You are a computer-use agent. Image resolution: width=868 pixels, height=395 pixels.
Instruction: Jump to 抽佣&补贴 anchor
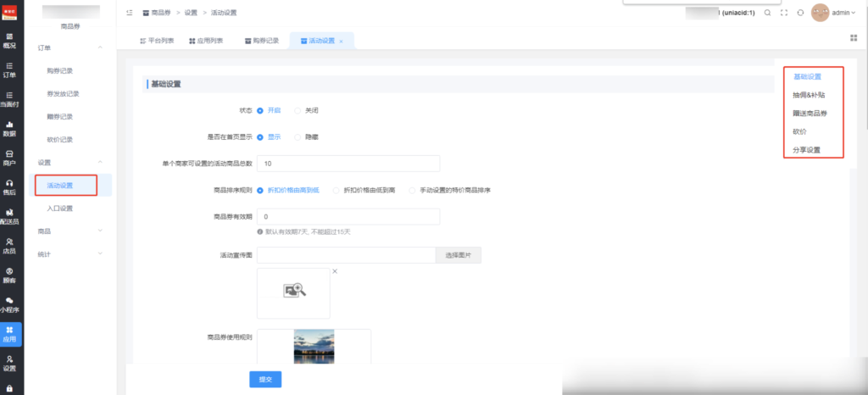pyautogui.click(x=809, y=95)
